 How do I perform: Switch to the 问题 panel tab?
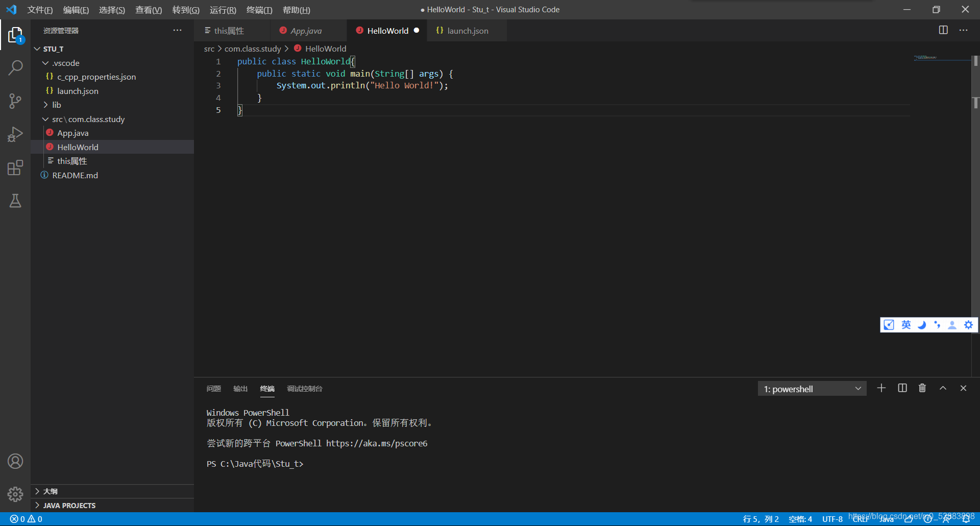pos(213,389)
